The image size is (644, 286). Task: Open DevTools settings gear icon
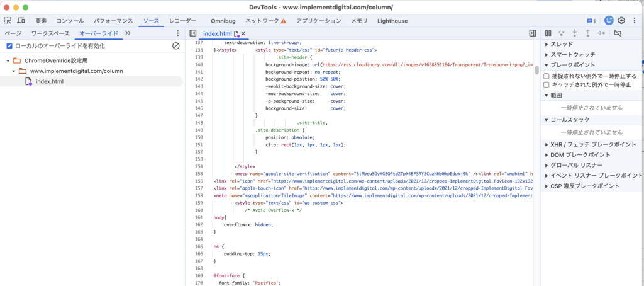click(x=621, y=21)
